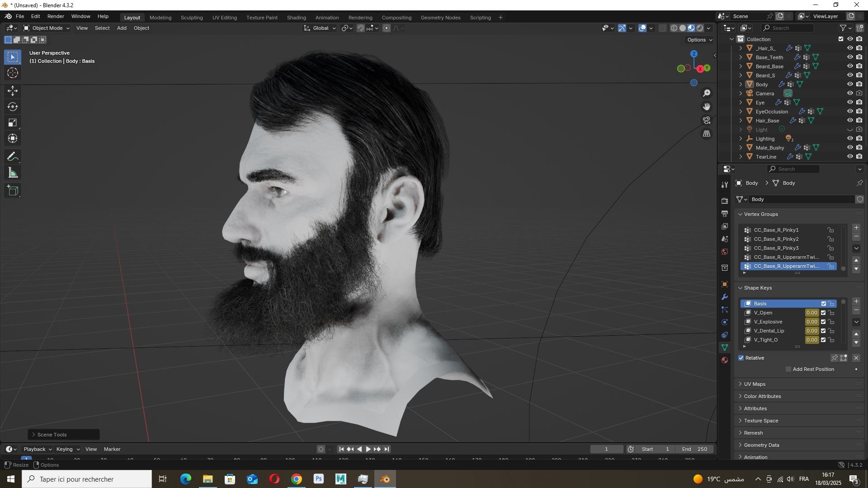Jump to the end frame
This screenshot has height=488, width=868.
click(x=387, y=449)
